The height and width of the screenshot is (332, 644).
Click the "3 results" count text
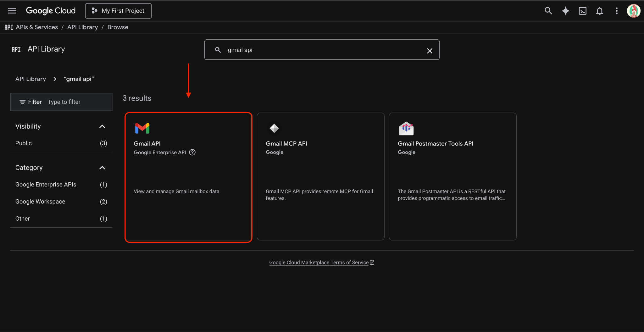tap(137, 98)
